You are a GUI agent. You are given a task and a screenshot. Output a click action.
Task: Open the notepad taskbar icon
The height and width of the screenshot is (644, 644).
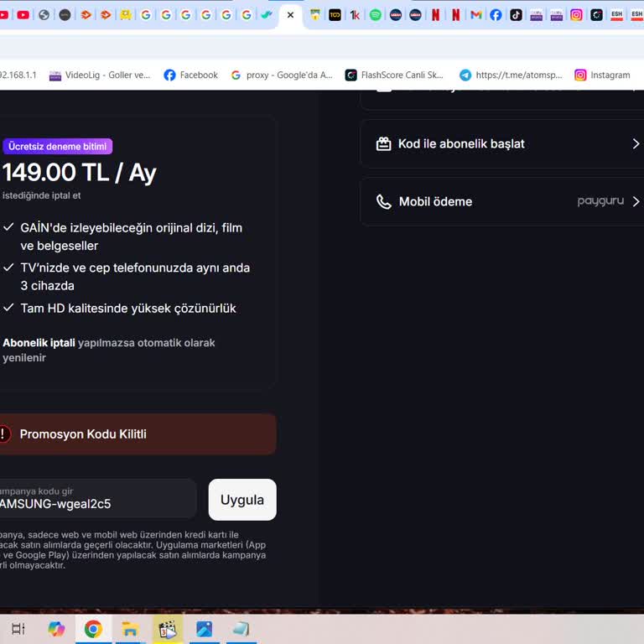click(241, 629)
